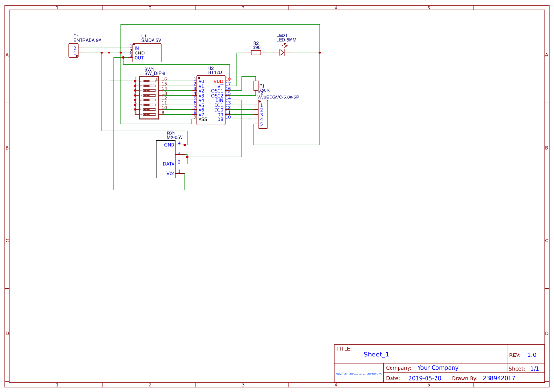Click the P1 ENTRADA 9V connector symbol
This screenshot has width=554, height=392.
73,50
